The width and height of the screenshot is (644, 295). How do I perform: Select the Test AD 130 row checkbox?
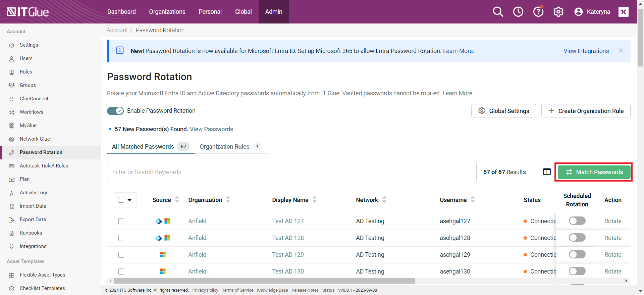pyautogui.click(x=121, y=272)
